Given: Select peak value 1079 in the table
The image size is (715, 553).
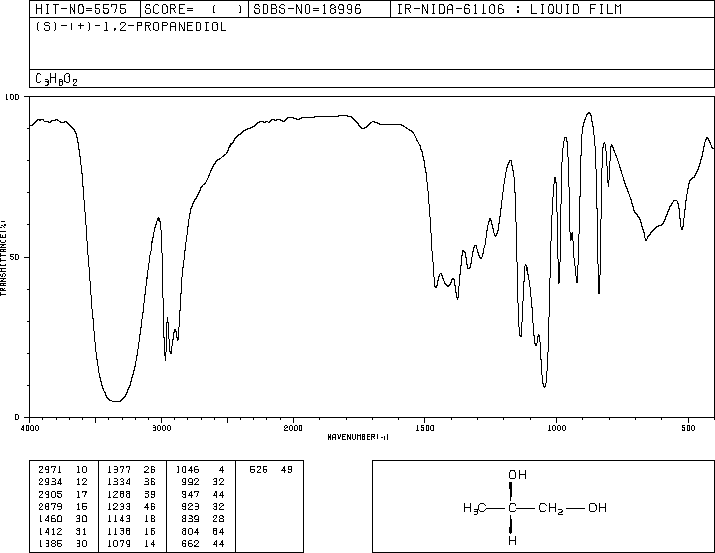Looking at the screenshot, I should click(x=119, y=543).
